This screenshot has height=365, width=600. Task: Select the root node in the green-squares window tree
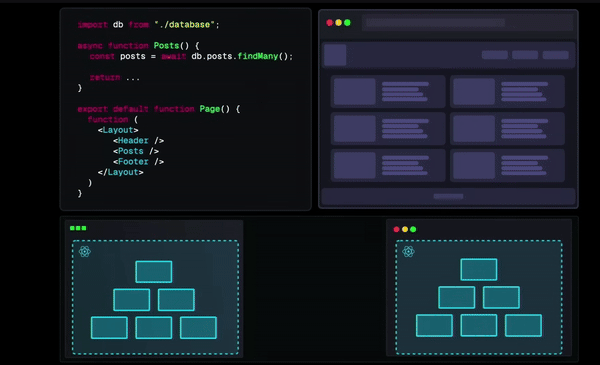point(153,272)
